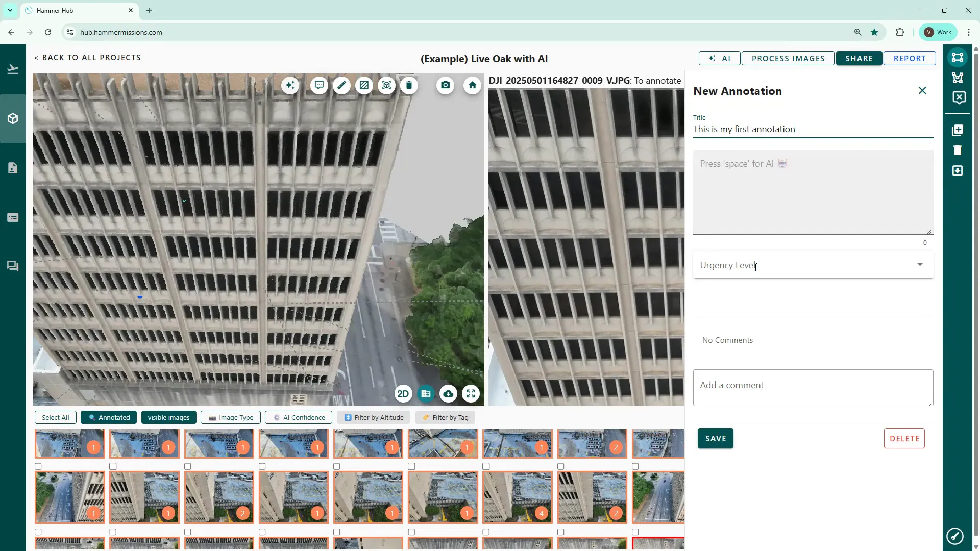Open the Image Type filter dropdown
This screenshot has height=551, width=980.
[x=231, y=417]
